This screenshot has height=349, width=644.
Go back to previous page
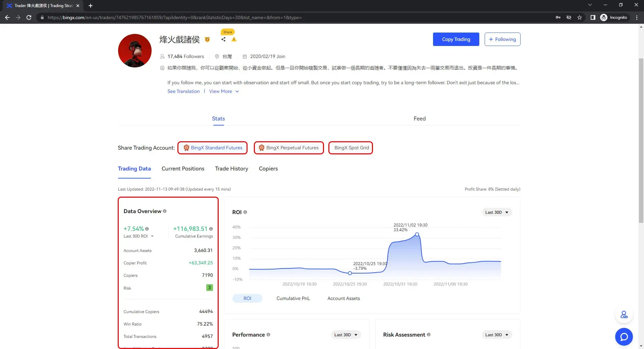(x=7, y=17)
